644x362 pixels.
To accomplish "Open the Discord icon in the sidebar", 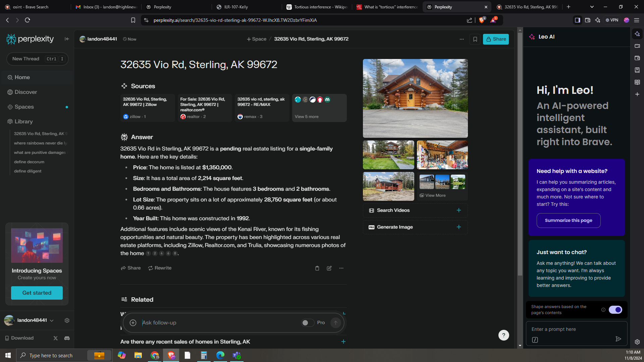I will (x=67, y=338).
